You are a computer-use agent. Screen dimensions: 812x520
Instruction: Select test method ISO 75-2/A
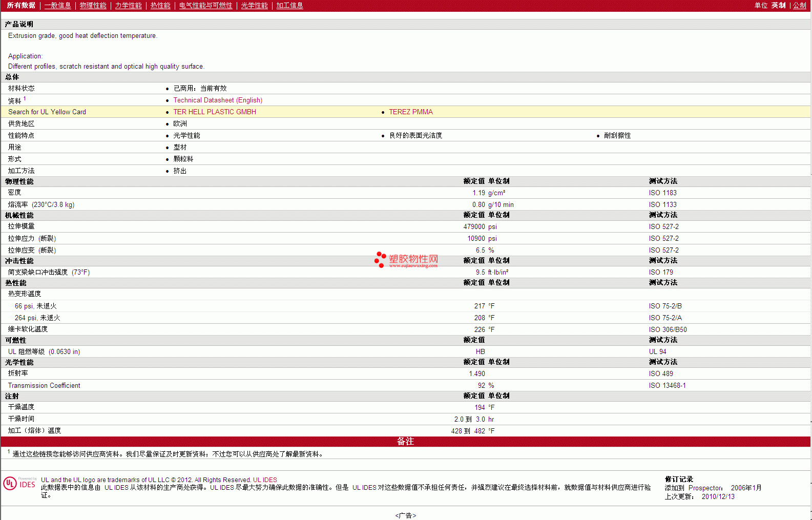coord(665,318)
